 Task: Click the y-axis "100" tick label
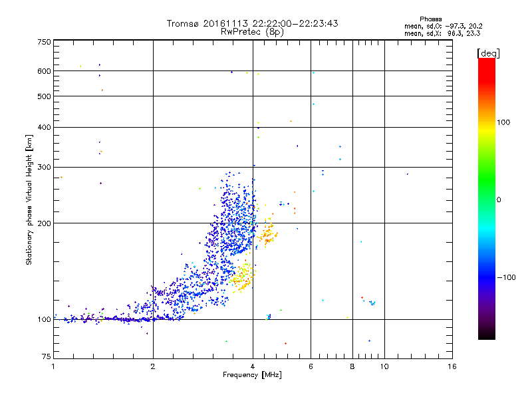tap(45, 320)
